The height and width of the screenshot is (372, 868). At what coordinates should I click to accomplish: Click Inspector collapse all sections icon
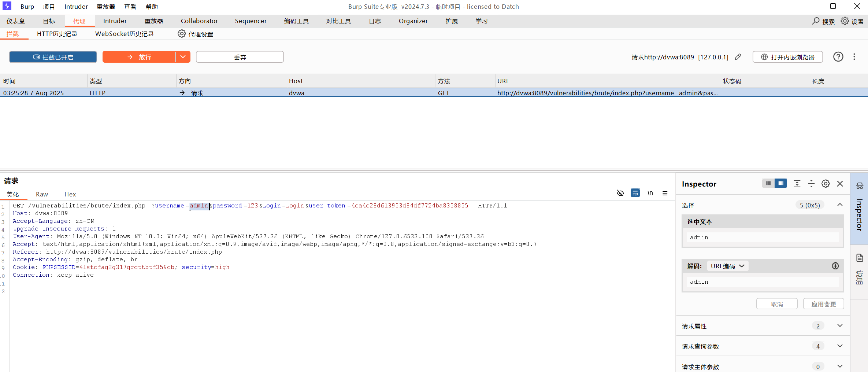[x=811, y=184]
